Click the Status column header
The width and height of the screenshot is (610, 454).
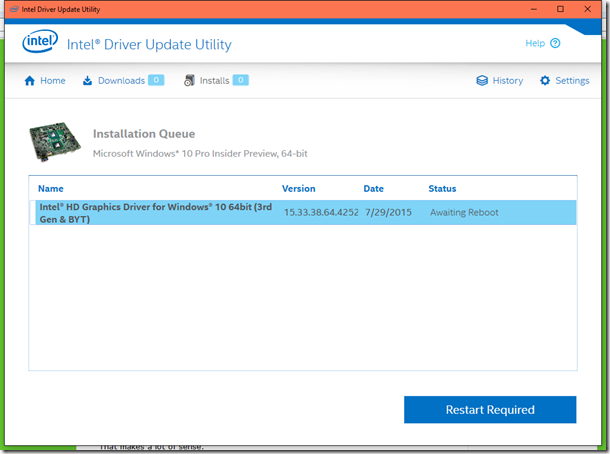(442, 189)
